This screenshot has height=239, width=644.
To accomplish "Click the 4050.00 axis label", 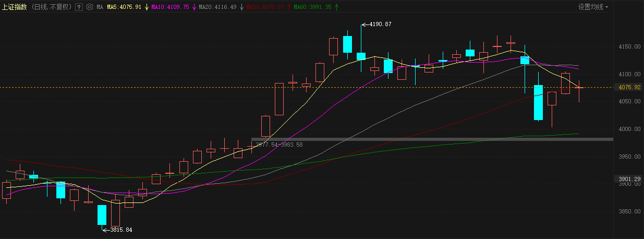I will 629,102.
